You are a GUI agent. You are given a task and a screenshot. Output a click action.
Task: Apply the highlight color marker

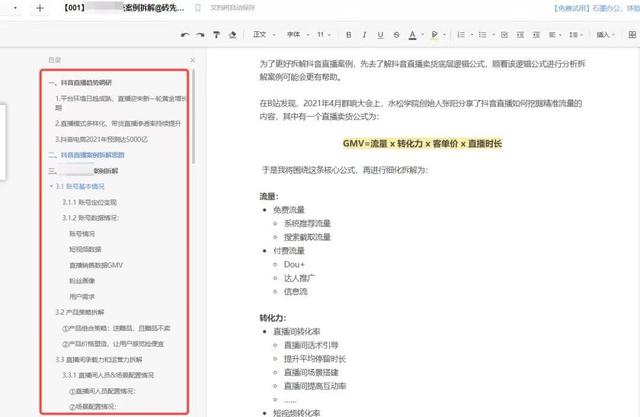click(435, 35)
